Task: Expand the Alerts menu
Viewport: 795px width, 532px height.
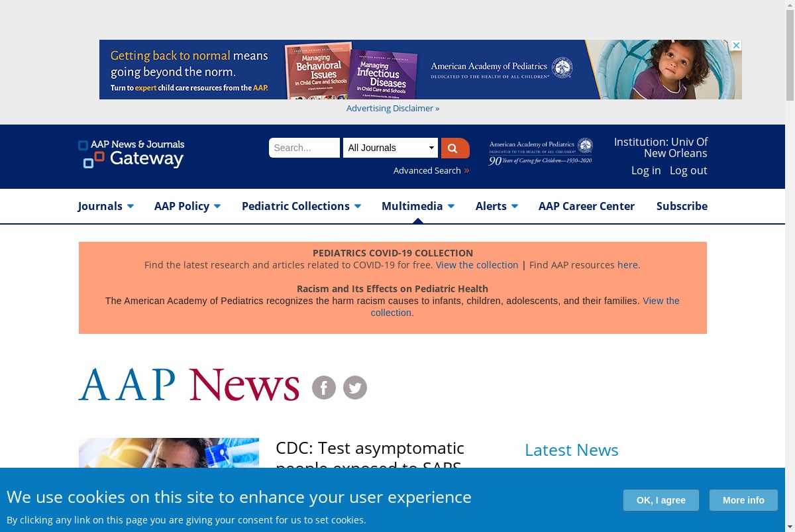Action: (497, 206)
